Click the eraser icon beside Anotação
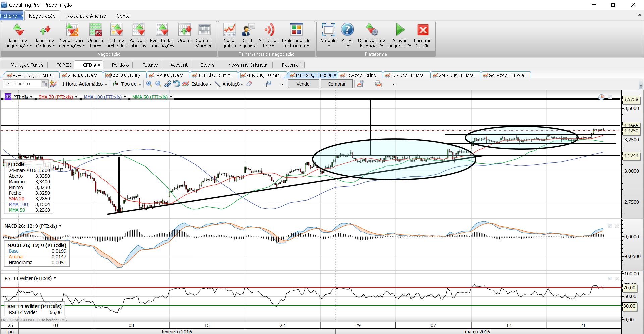The width and height of the screenshot is (644, 334). click(249, 84)
